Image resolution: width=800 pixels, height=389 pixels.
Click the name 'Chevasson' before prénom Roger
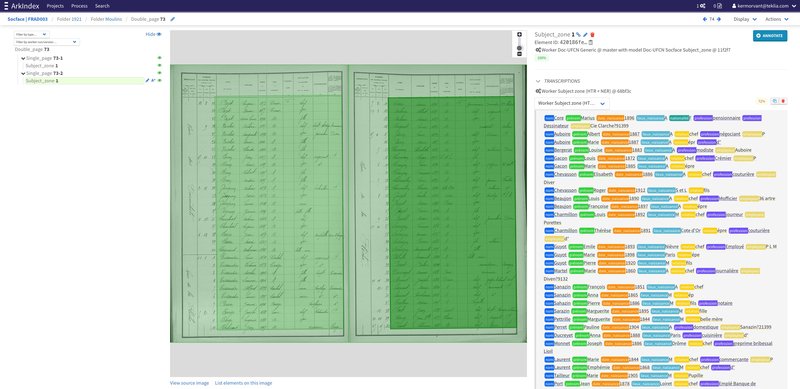[x=565, y=190]
